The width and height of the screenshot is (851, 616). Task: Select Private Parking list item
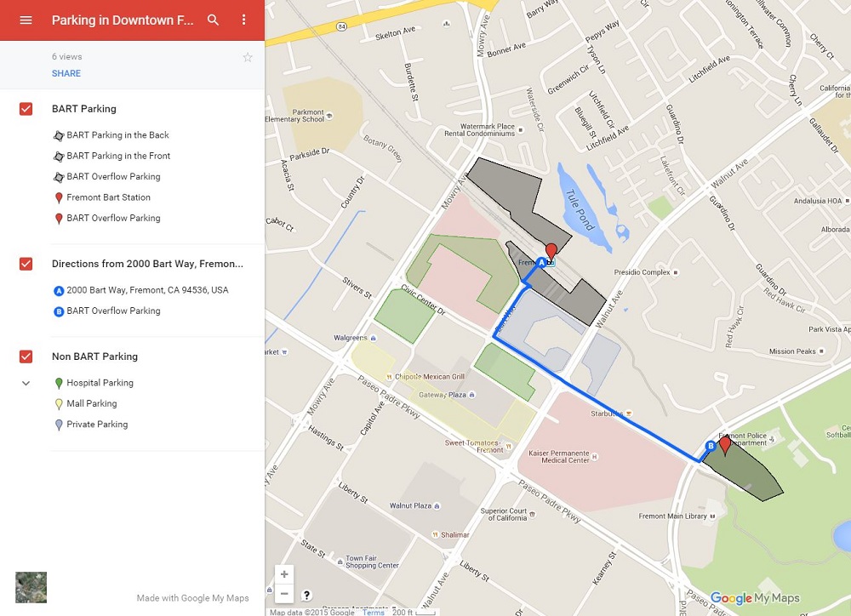coord(97,424)
